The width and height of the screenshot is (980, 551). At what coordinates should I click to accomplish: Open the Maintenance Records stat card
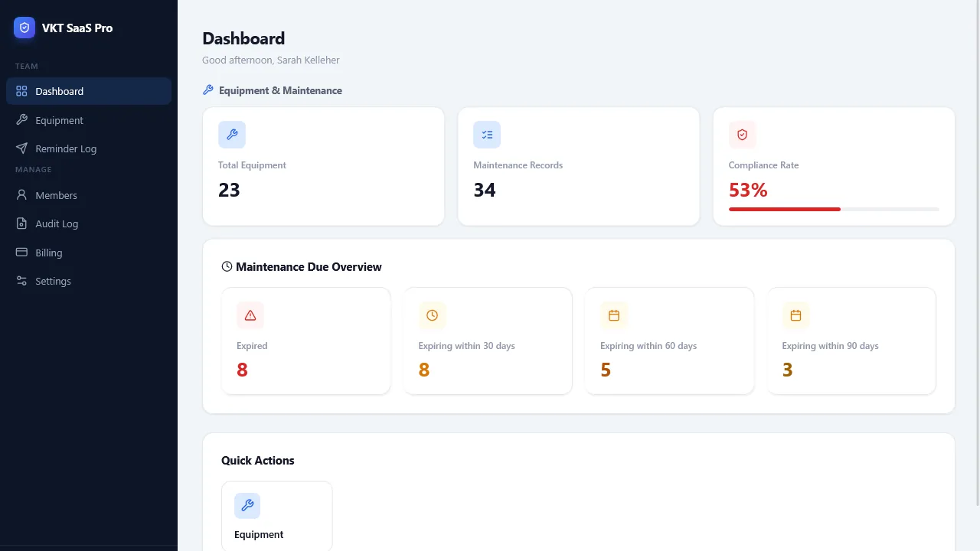point(579,166)
